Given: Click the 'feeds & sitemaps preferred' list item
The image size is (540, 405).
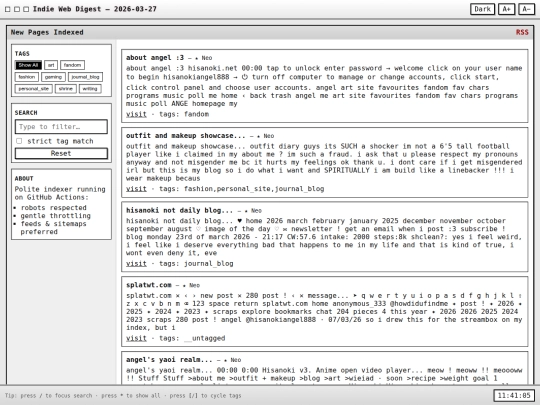Looking at the screenshot, I should (53, 228).
